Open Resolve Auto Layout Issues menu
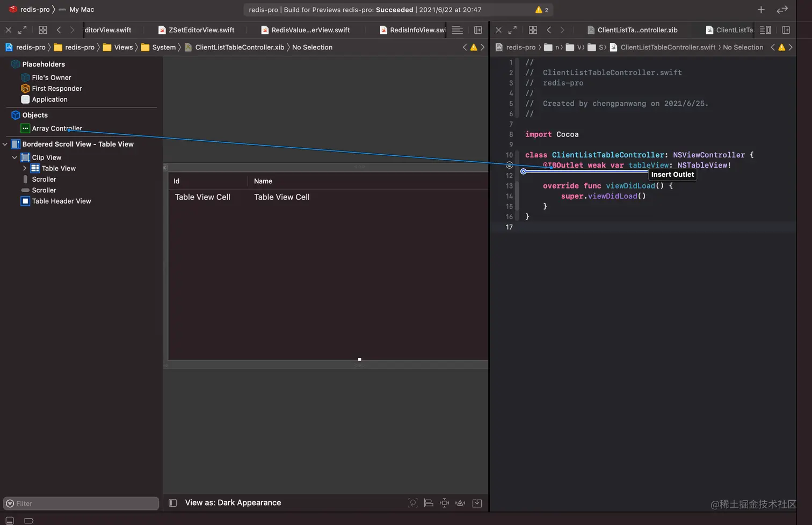 click(460, 503)
